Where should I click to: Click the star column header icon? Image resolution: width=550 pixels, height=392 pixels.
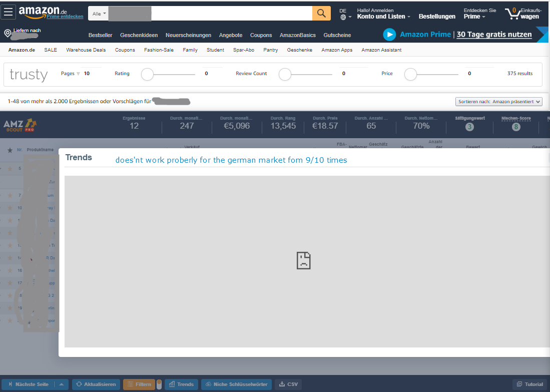(10, 150)
